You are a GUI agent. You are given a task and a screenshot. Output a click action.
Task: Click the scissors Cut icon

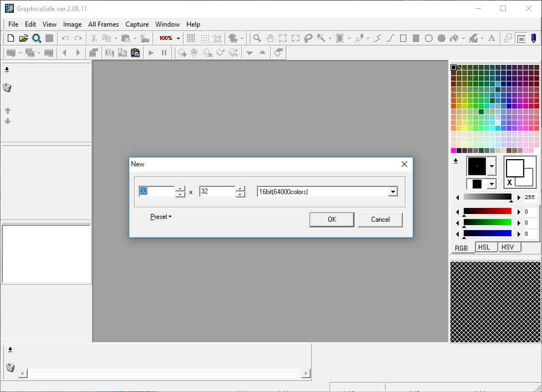[x=94, y=38]
